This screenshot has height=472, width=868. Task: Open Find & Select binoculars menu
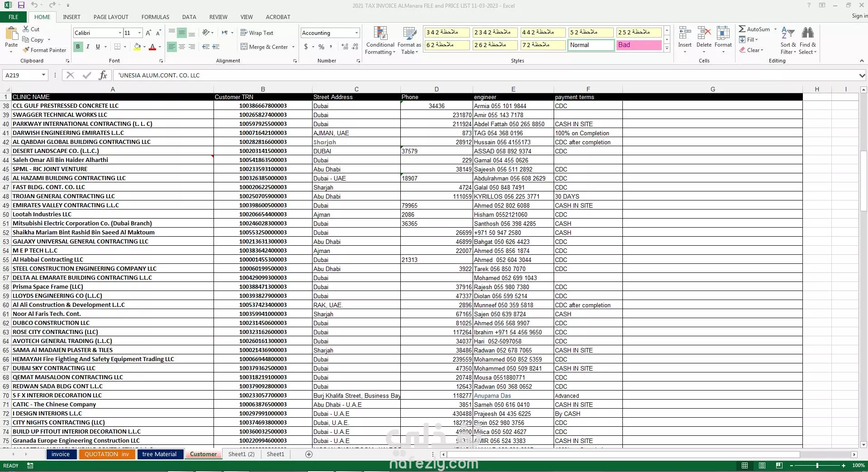[x=807, y=40]
